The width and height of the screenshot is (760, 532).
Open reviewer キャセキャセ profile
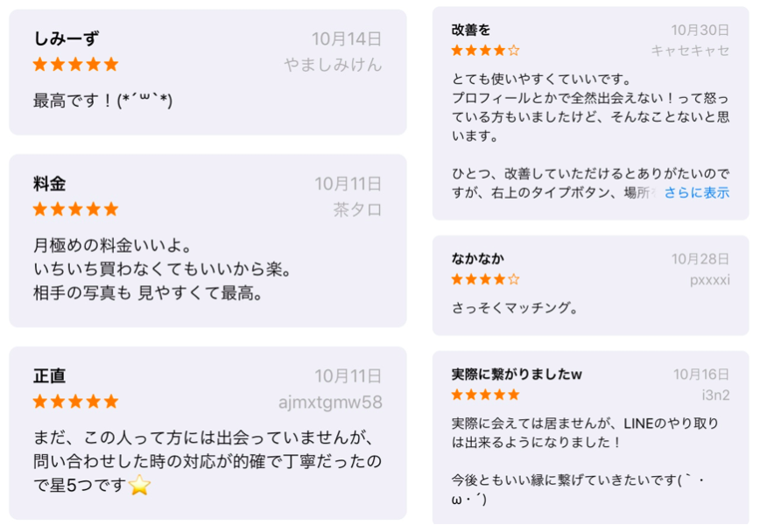[690, 51]
